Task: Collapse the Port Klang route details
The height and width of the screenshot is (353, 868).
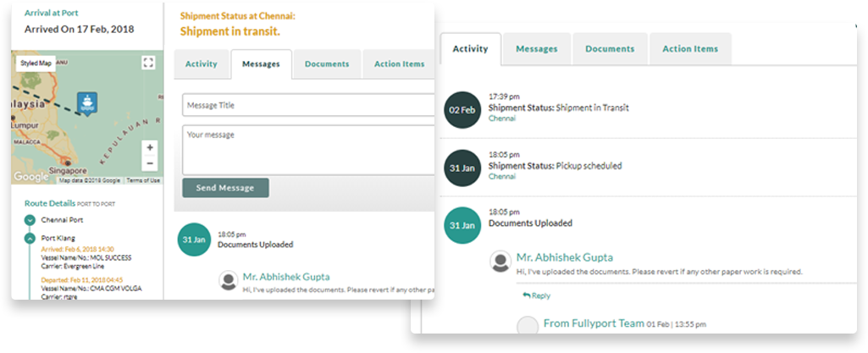Action: click(x=30, y=239)
